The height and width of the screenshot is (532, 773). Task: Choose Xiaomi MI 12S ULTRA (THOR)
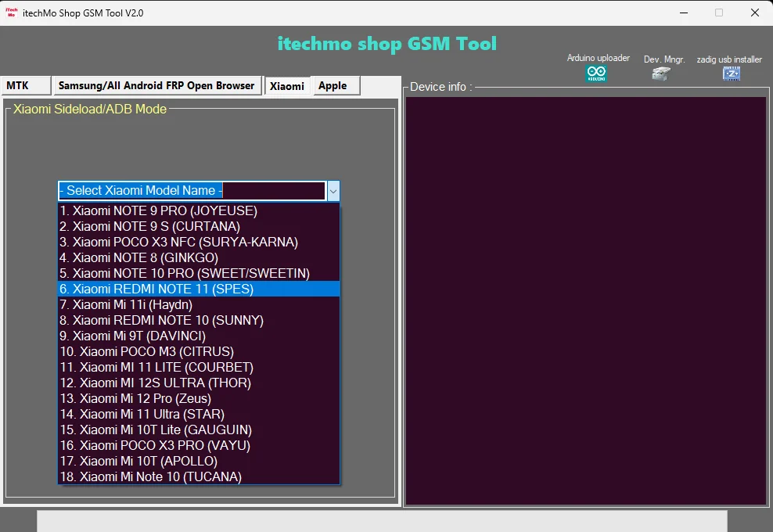tap(199, 383)
